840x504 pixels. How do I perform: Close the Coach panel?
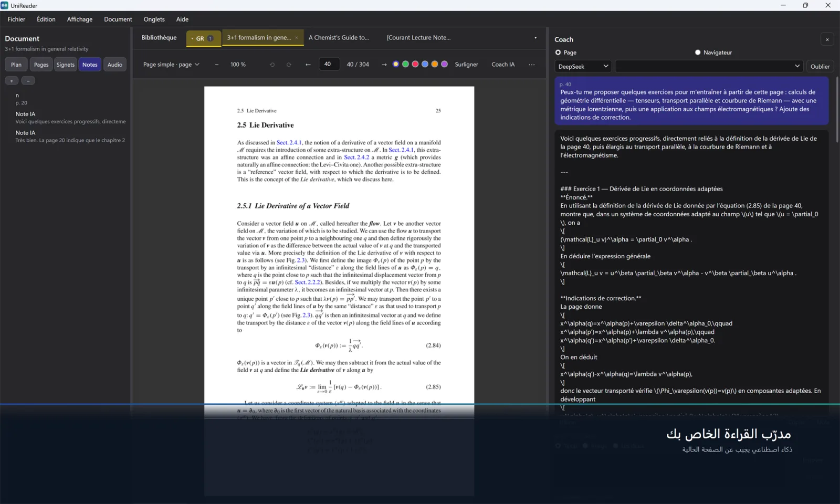point(827,39)
